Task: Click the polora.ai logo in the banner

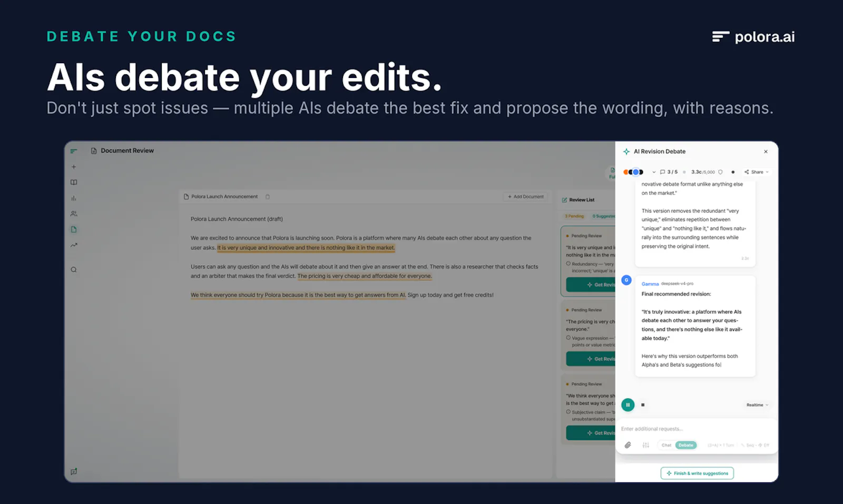Action: tap(753, 37)
